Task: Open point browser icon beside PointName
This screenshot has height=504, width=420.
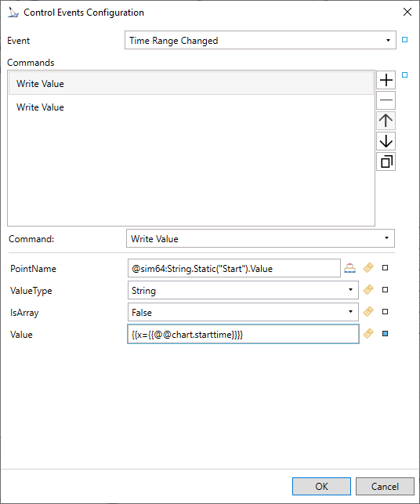Action: (350, 268)
